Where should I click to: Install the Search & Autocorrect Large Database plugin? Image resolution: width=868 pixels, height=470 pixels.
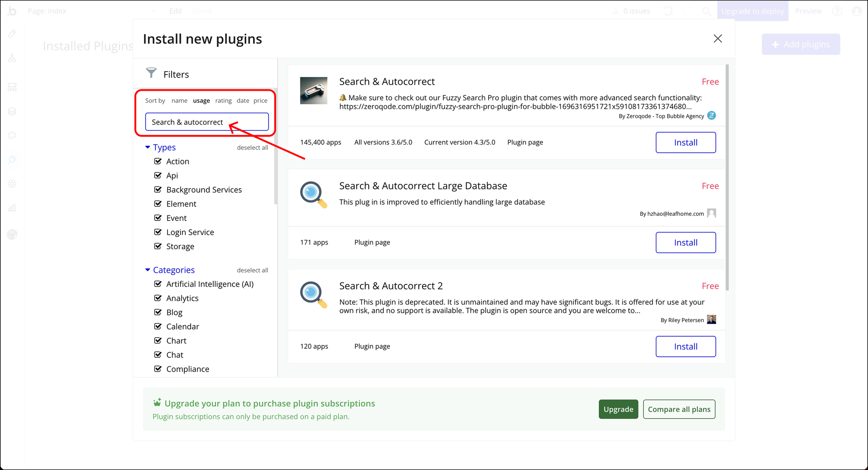tap(685, 242)
